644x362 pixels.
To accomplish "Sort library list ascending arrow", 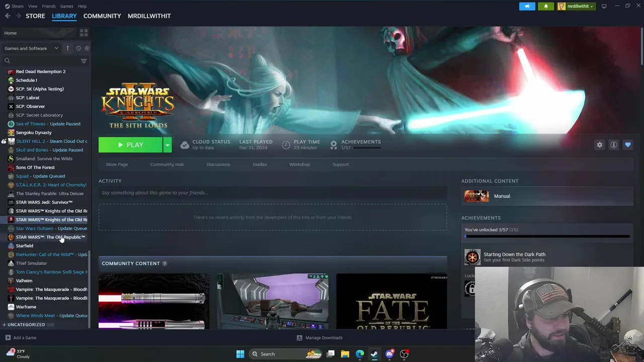I will click(x=67, y=48).
